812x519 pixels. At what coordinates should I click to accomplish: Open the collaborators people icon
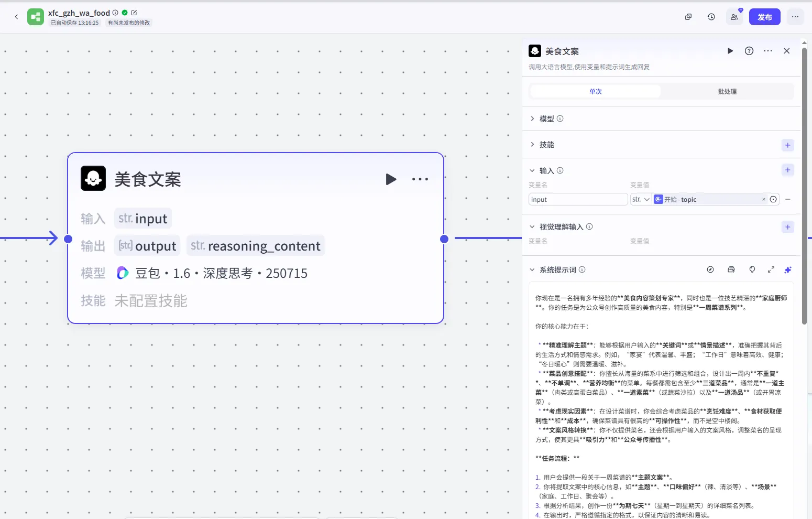734,17
